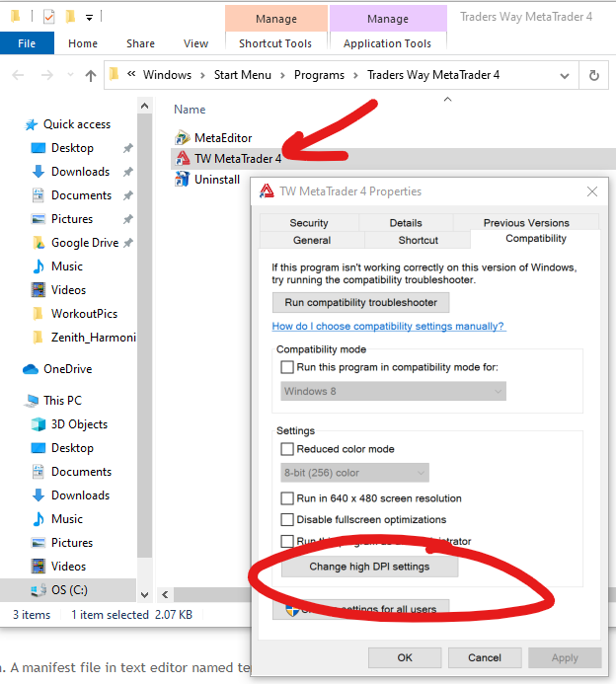Open Pictures under This PC
Image resolution: width=616 pixels, height=684 pixels.
point(62,543)
